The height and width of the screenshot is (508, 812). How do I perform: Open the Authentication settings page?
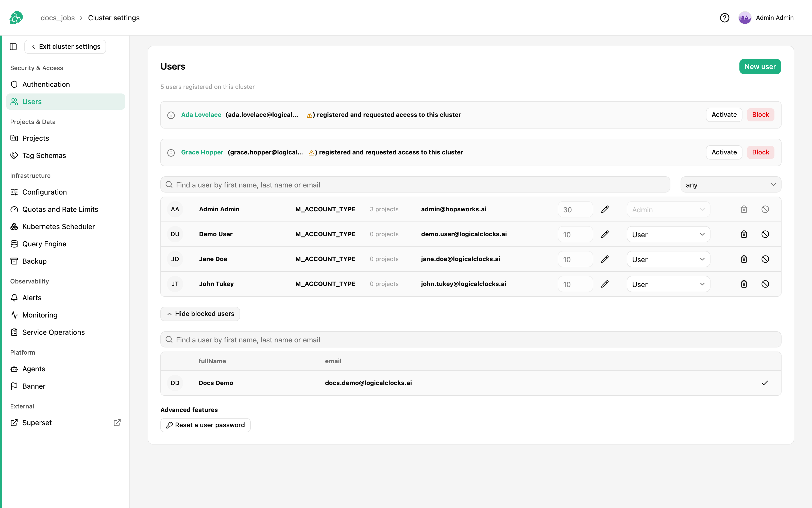point(65,84)
